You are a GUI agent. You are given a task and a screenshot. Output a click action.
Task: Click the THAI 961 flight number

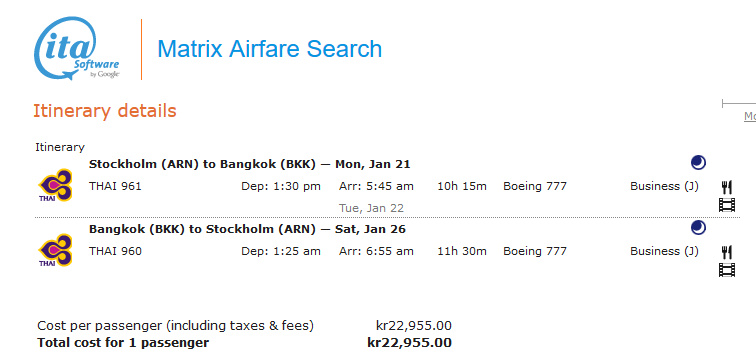tap(115, 186)
